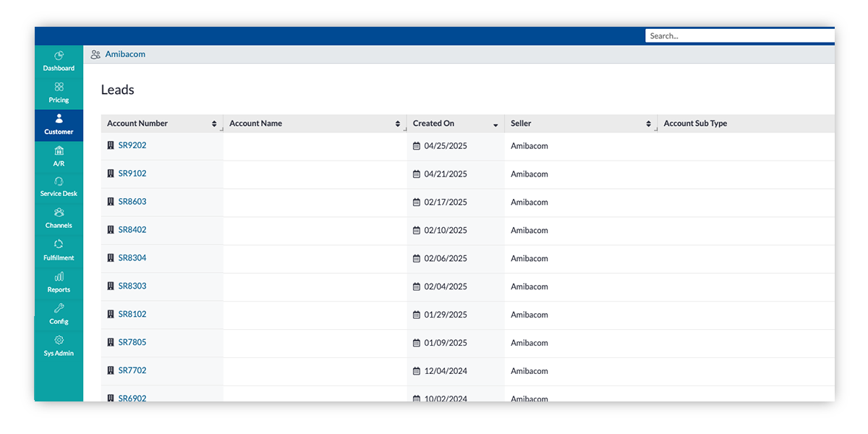Click Amibacom seller in SR9202 row

529,146
